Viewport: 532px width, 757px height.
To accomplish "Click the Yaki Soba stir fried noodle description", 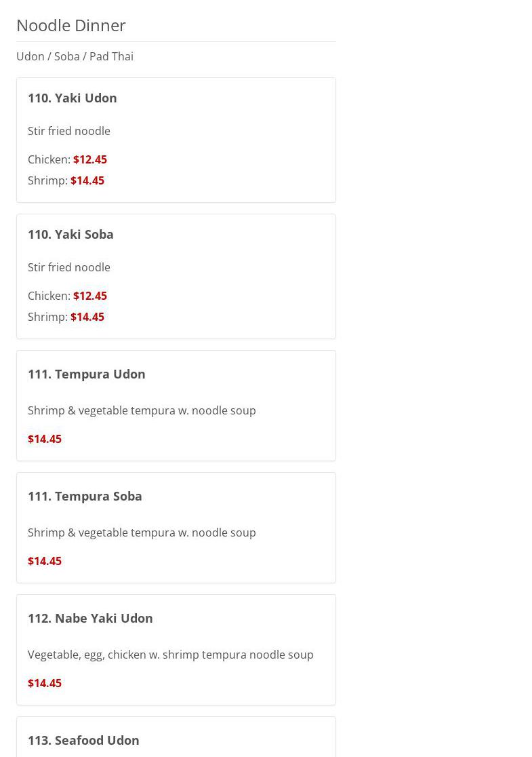I will (x=69, y=267).
